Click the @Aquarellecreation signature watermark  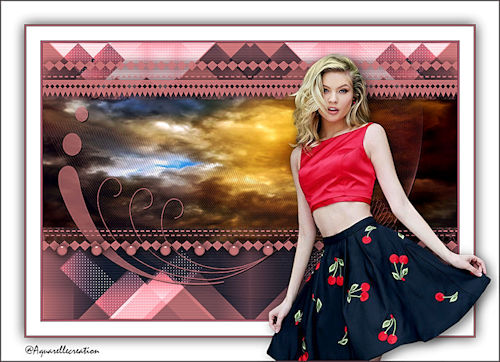tap(62, 350)
